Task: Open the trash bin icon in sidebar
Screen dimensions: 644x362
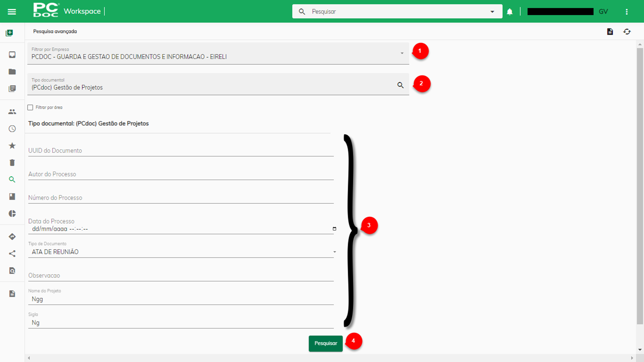Action: pyautogui.click(x=12, y=163)
